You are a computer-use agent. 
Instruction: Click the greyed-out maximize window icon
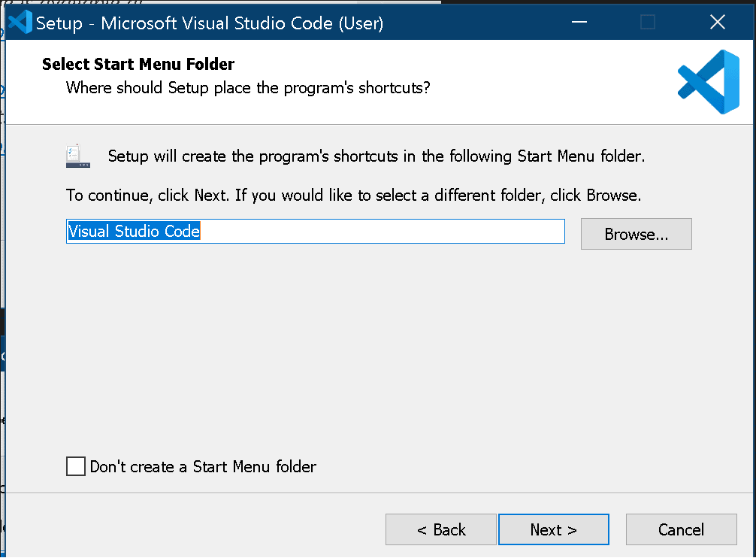tap(648, 23)
